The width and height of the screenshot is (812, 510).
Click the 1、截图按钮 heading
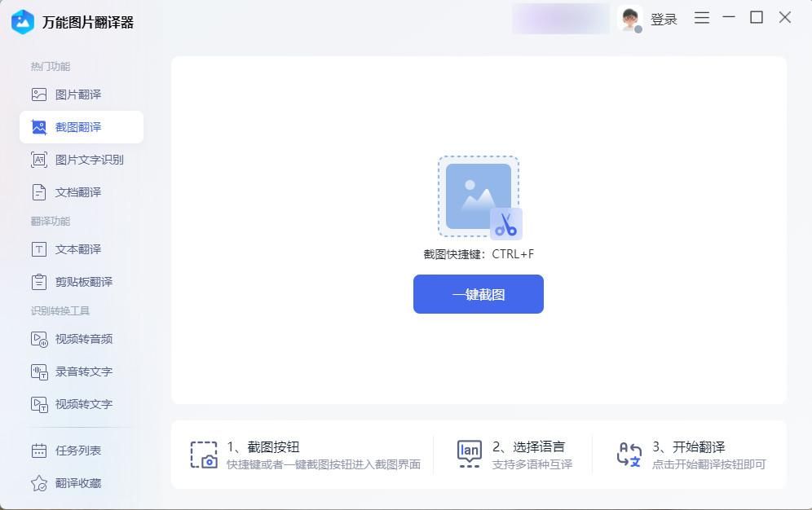[263, 447]
